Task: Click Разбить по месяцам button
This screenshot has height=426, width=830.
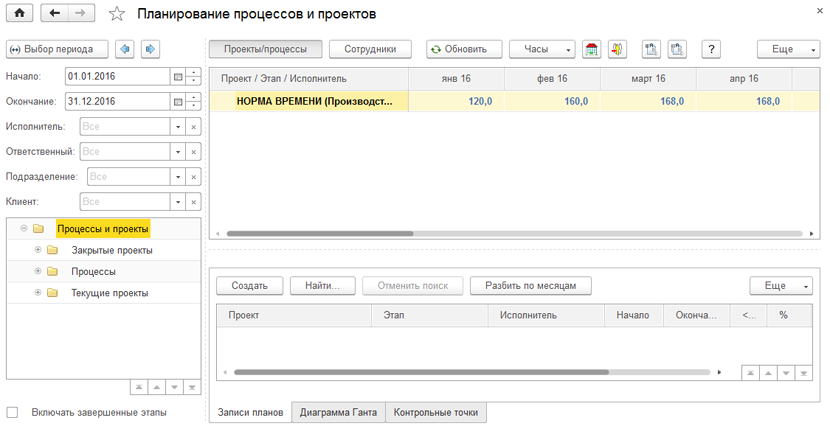Action: (x=531, y=286)
